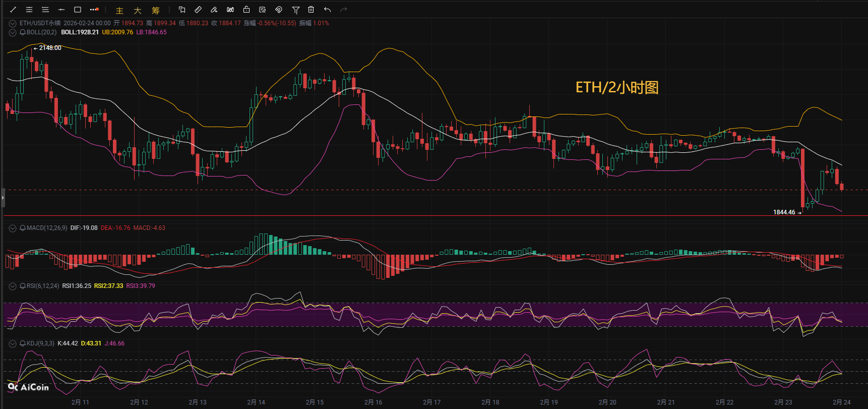Image resolution: width=868 pixels, height=409 pixels.
Task: Select the horizontal line tool
Action: click(x=61, y=10)
